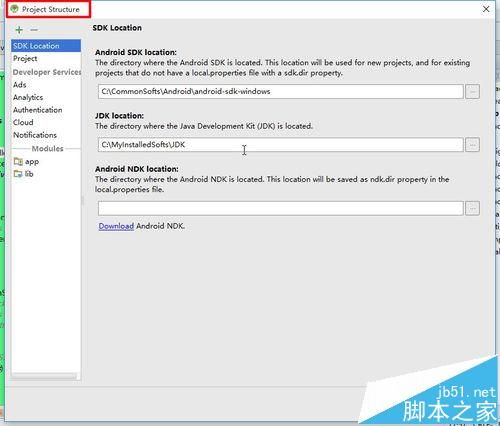Click the 'Android SDK location:' label
Viewport: 500px width, 426px height.
[x=136, y=52]
